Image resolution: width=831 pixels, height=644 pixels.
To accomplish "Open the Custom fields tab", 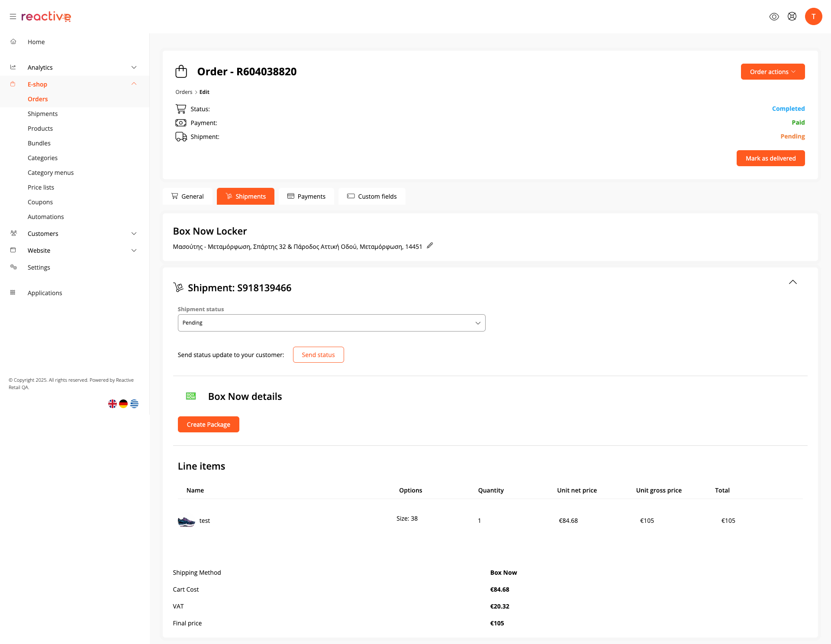I will point(372,196).
